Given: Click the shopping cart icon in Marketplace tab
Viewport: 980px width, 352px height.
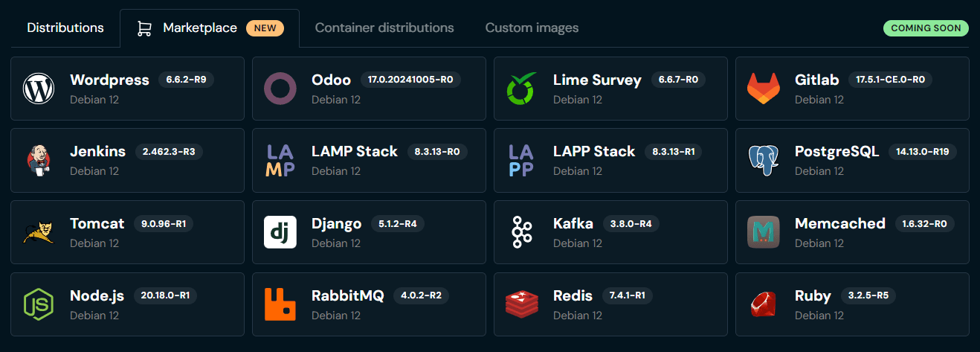Looking at the screenshot, I should (144, 28).
